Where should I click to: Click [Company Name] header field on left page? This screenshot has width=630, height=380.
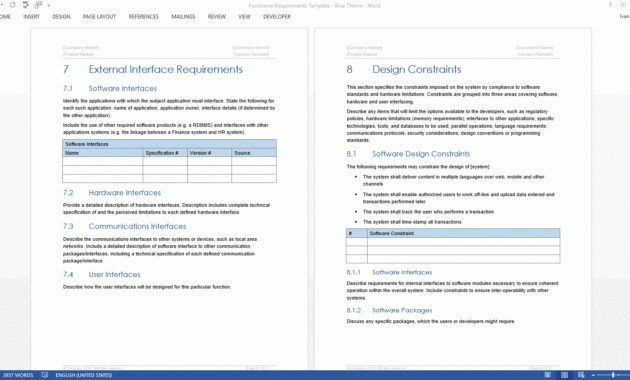81,47
